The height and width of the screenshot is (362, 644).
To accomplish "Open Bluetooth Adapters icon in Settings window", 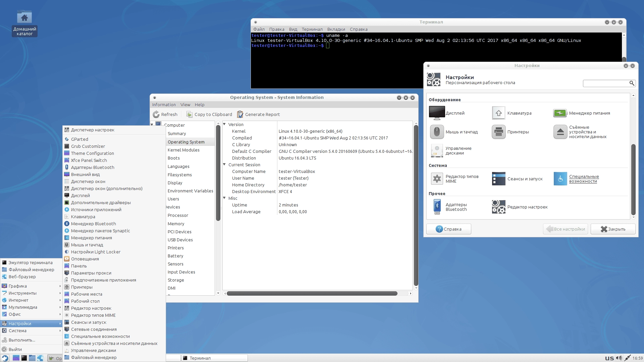I will tap(437, 207).
